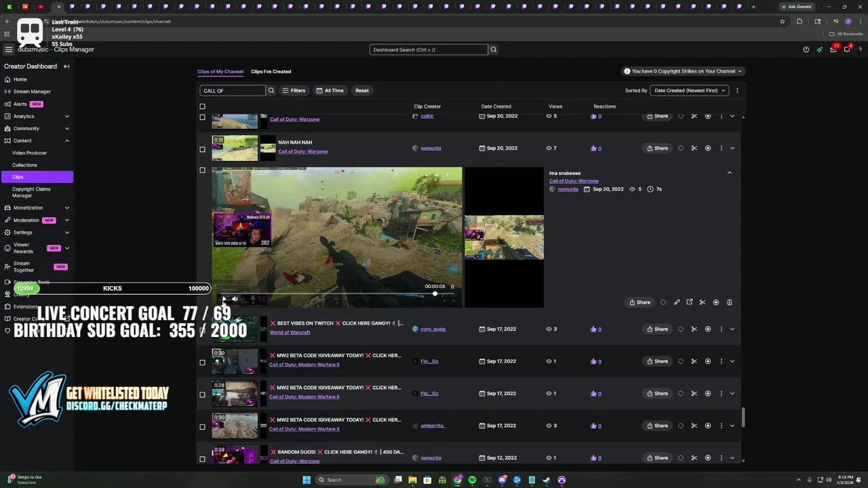Bookmark this page star icon
868x488 pixels.
tap(783, 21)
